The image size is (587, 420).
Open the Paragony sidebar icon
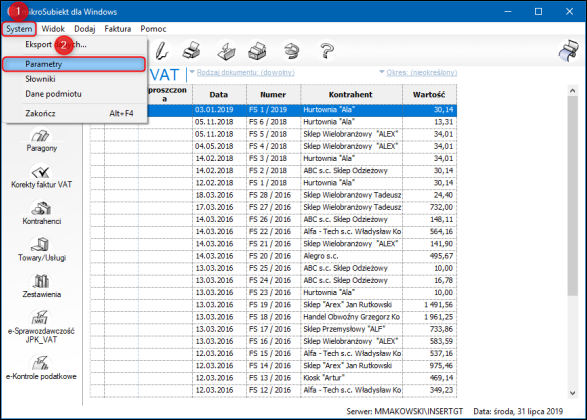coord(42,140)
